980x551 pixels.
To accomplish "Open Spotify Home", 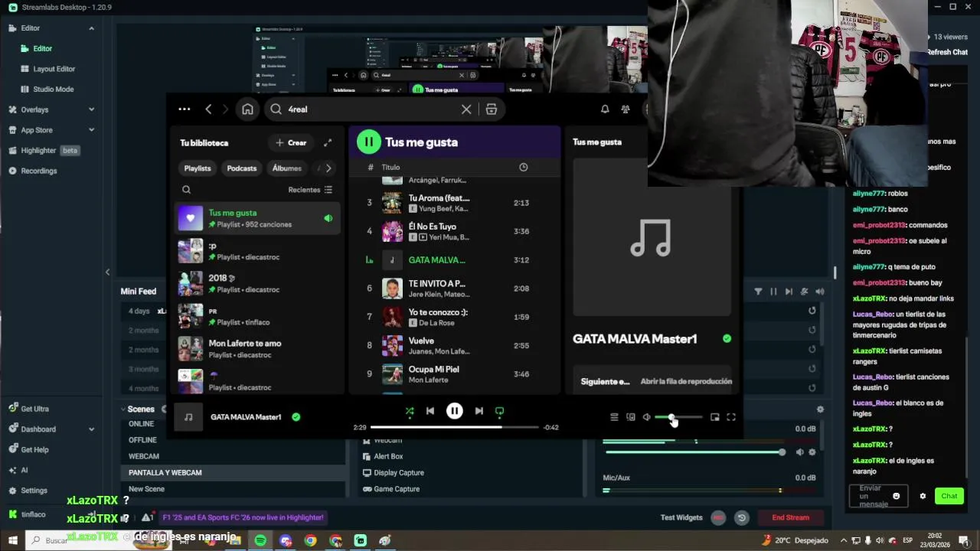I will [247, 109].
